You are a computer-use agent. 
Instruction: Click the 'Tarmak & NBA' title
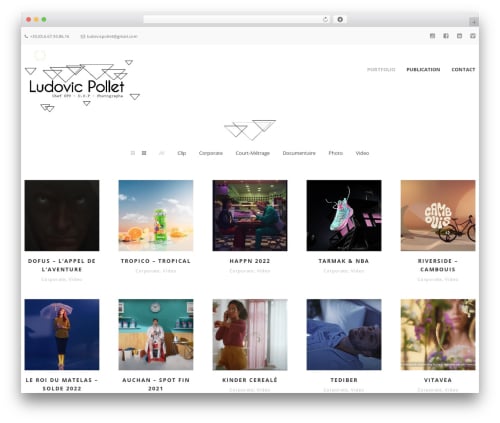click(x=344, y=261)
